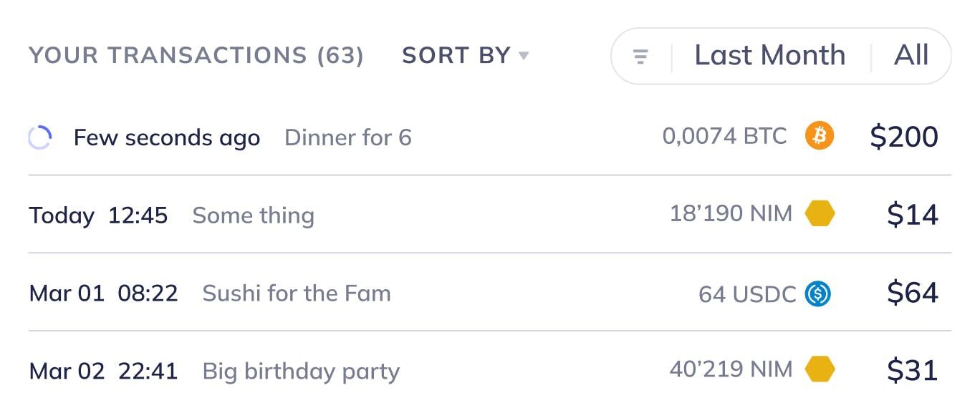Click the 0,0074 BTC amount
The image size is (980, 398).
[724, 136]
